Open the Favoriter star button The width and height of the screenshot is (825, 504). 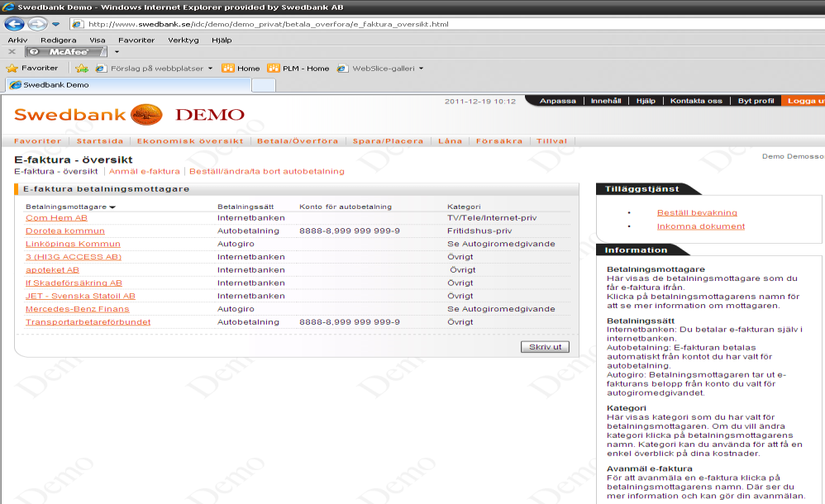click(x=32, y=68)
